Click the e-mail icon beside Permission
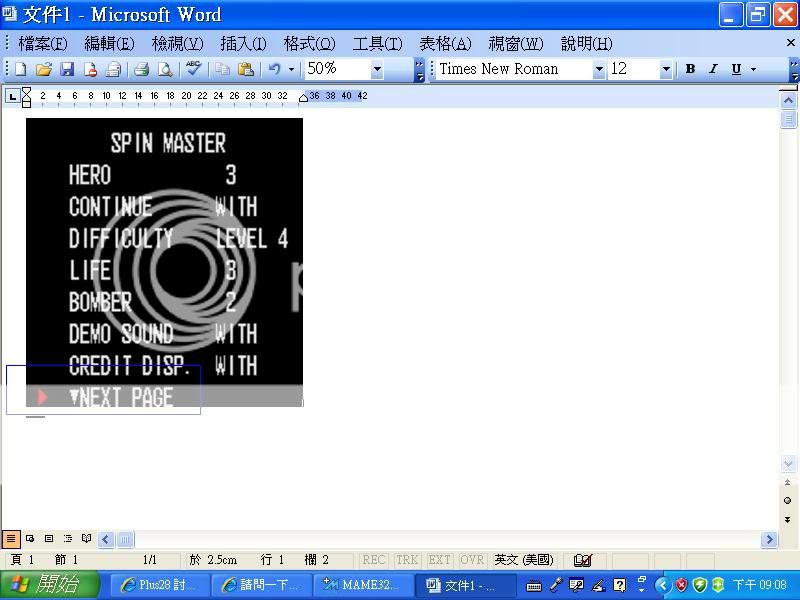This screenshot has width=800, height=600. pos(113,69)
